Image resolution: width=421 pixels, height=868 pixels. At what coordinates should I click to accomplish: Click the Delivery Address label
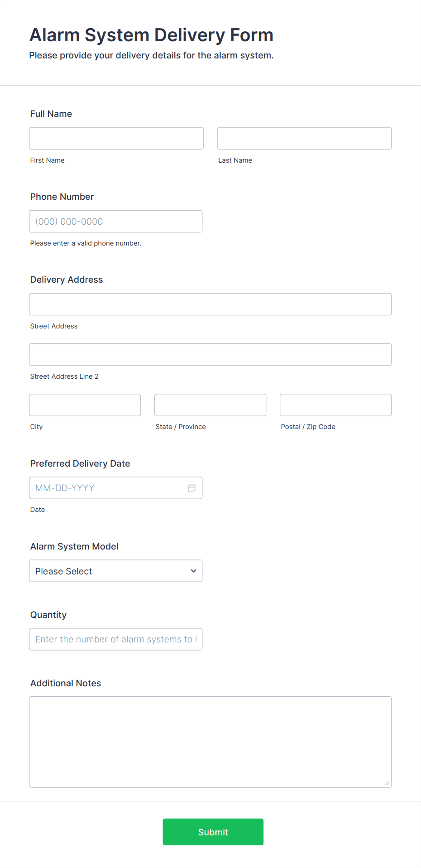tap(67, 280)
